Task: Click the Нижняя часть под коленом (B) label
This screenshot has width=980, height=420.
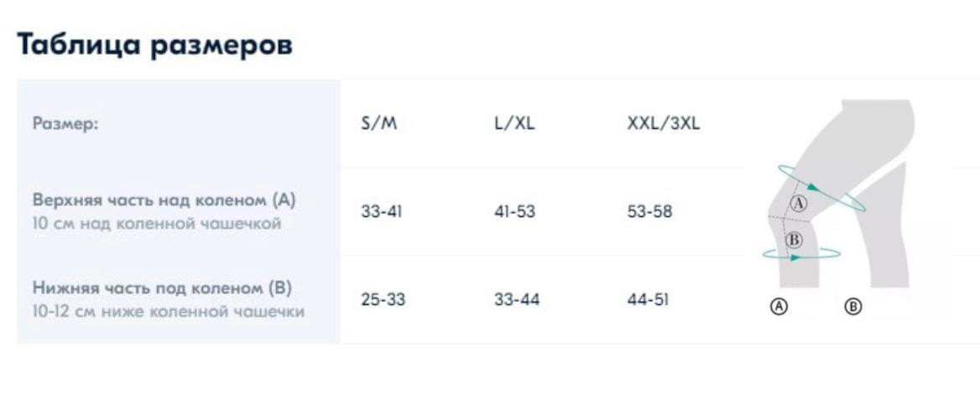Action: pos(163,288)
